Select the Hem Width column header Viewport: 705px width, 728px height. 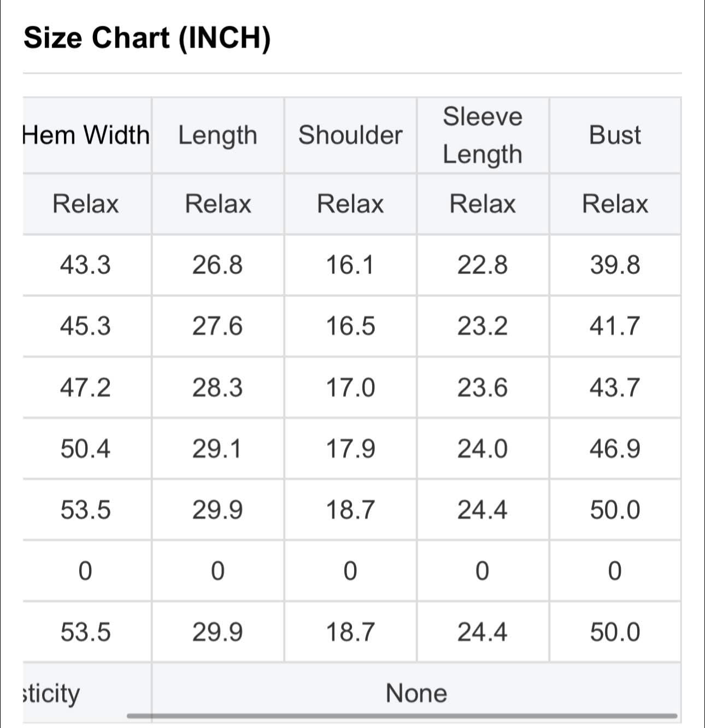tap(86, 135)
